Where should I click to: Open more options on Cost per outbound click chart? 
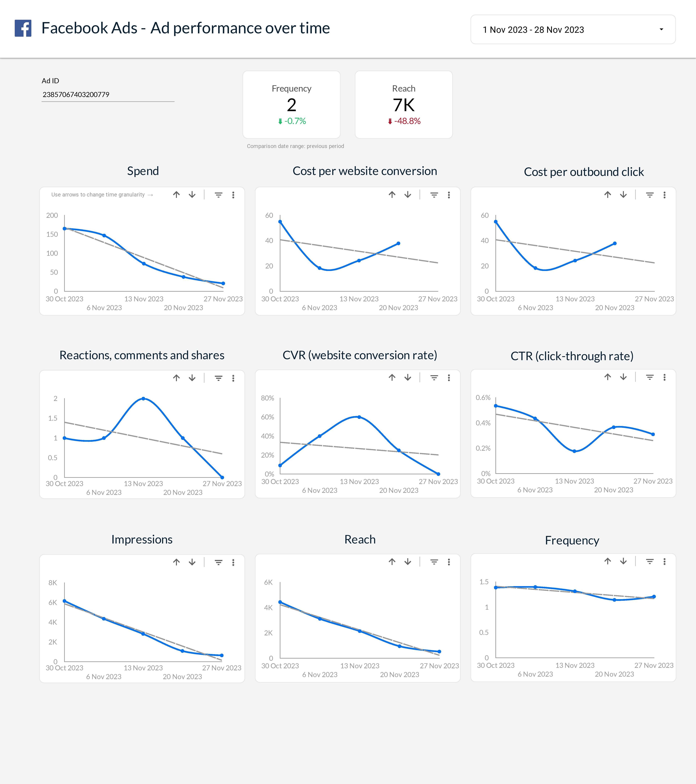click(x=664, y=195)
